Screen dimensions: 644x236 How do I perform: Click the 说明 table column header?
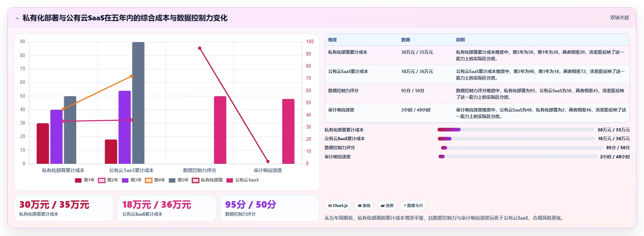[x=541, y=40]
